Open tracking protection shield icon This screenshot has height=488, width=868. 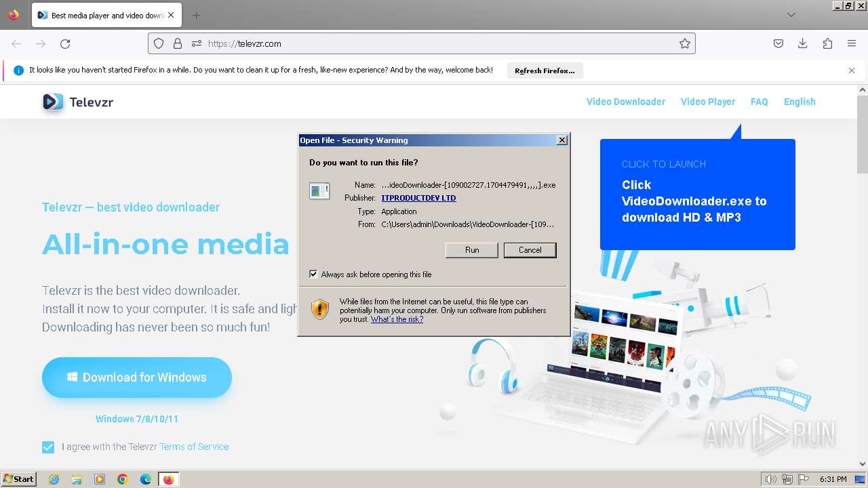pos(159,43)
